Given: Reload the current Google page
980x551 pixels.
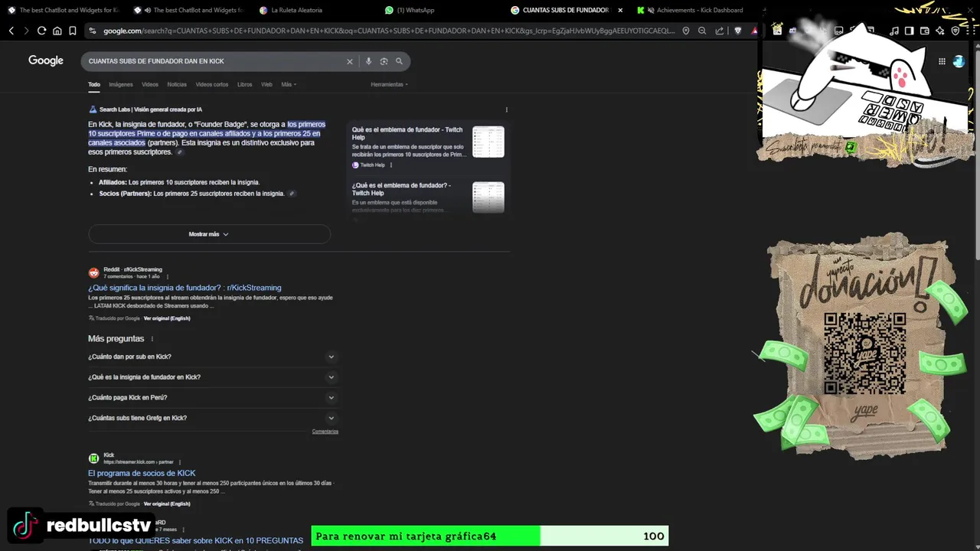Looking at the screenshot, I should 41,31.
